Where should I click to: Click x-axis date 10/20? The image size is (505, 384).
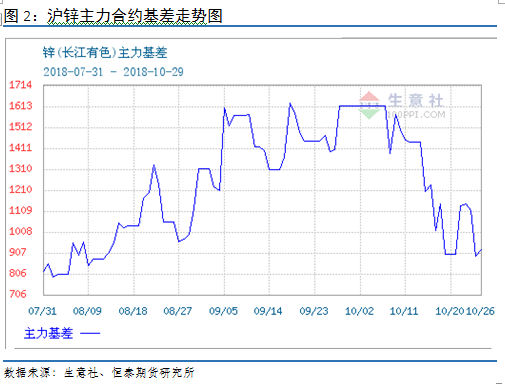450,311
